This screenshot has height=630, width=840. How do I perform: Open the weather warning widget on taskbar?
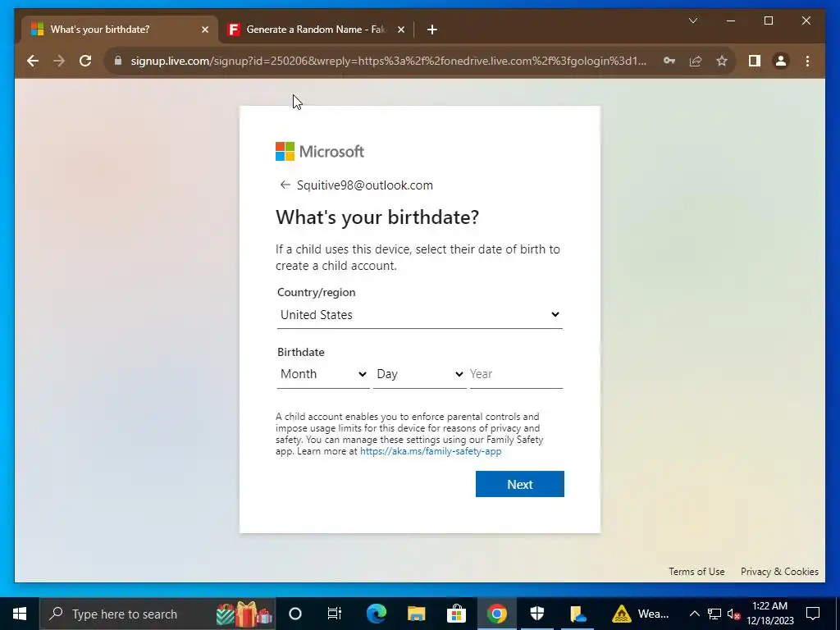[641, 614]
